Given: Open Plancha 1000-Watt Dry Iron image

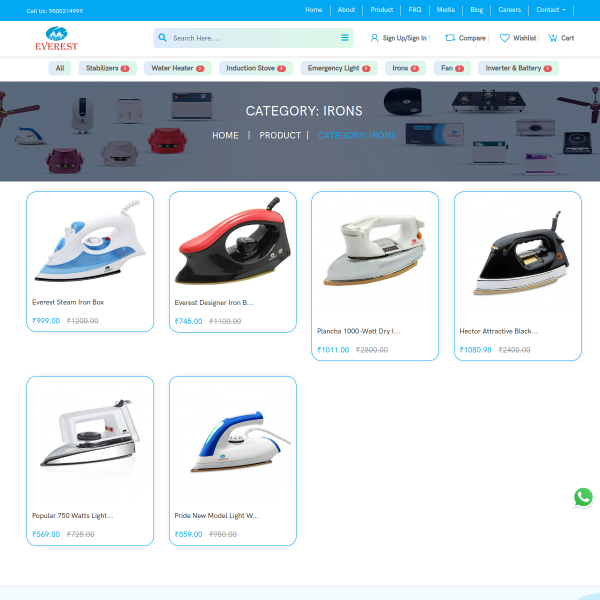Looking at the screenshot, I should (x=375, y=253).
